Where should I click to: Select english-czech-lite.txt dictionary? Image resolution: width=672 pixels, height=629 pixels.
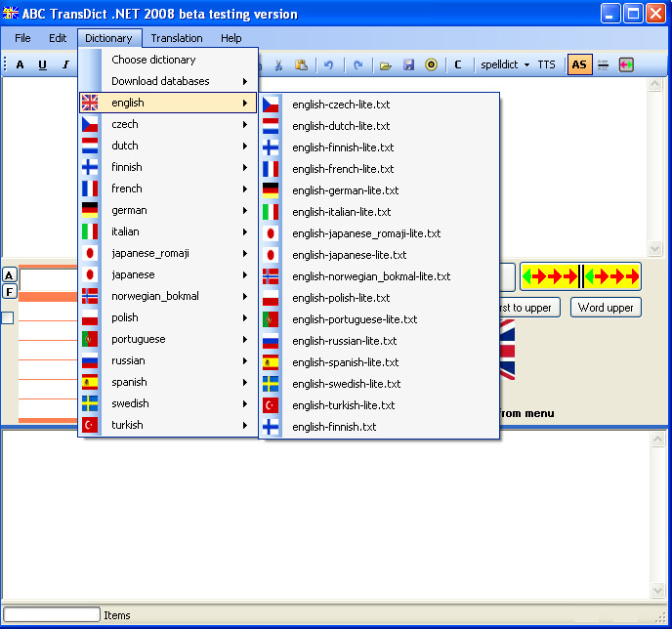[x=379, y=105]
